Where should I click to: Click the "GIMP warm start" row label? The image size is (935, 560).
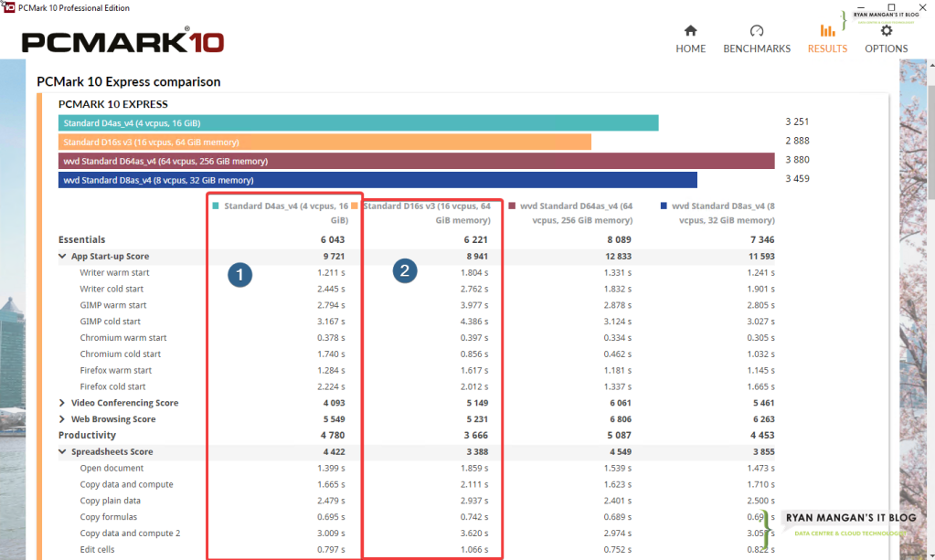[x=113, y=305]
